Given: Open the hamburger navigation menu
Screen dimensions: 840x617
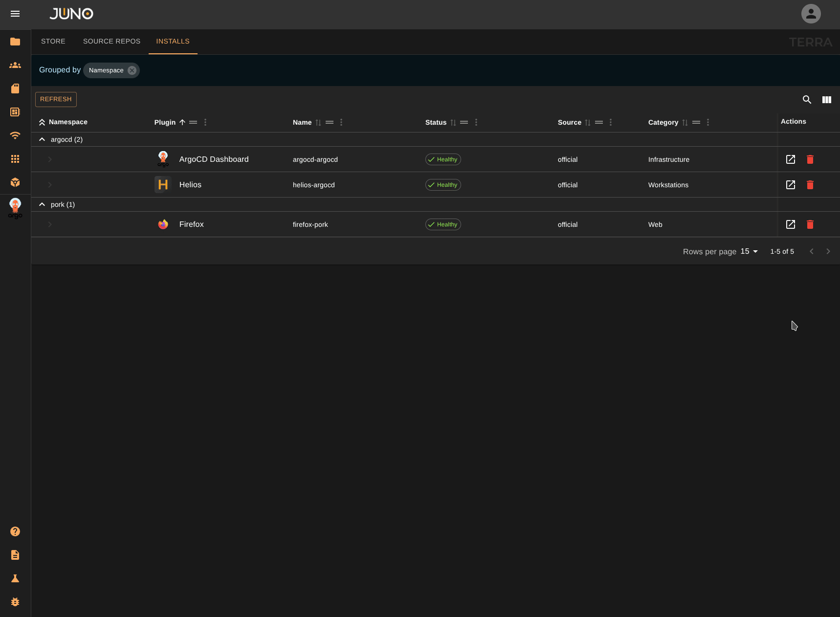Looking at the screenshot, I should pyautogui.click(x=15, y=14).
